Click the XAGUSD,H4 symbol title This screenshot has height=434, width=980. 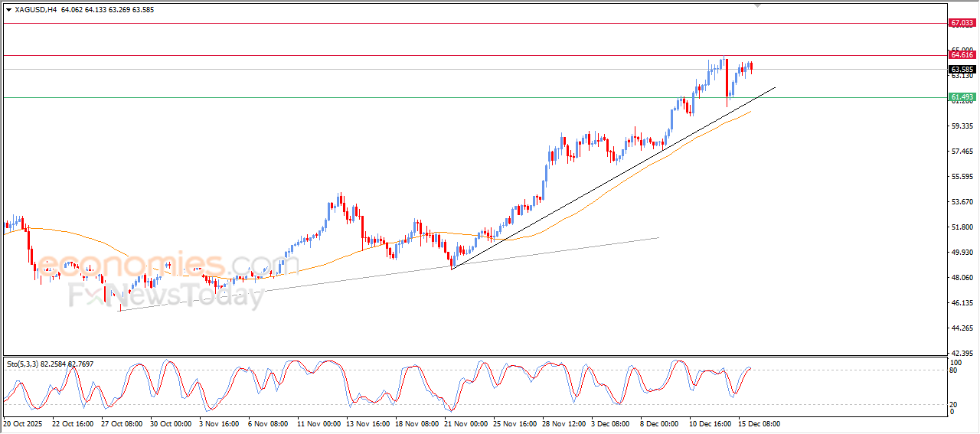(x=35, y=10)
